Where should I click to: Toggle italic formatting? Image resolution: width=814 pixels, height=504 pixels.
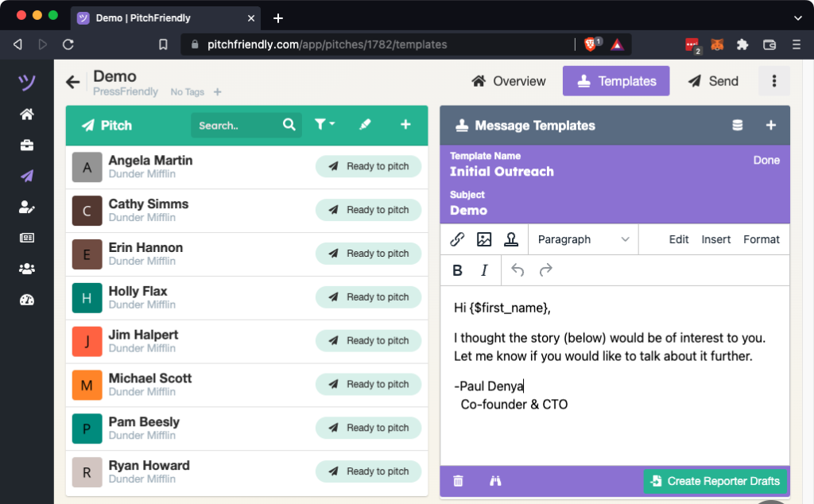tap(484, 270)
